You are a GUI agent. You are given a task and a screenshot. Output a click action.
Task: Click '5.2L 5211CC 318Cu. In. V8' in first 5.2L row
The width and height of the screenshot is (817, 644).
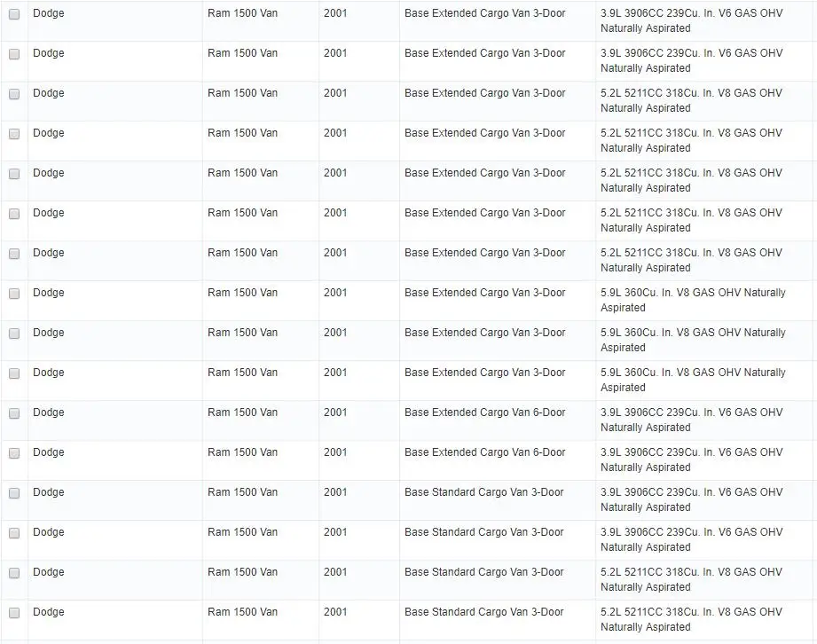(665, 93)
